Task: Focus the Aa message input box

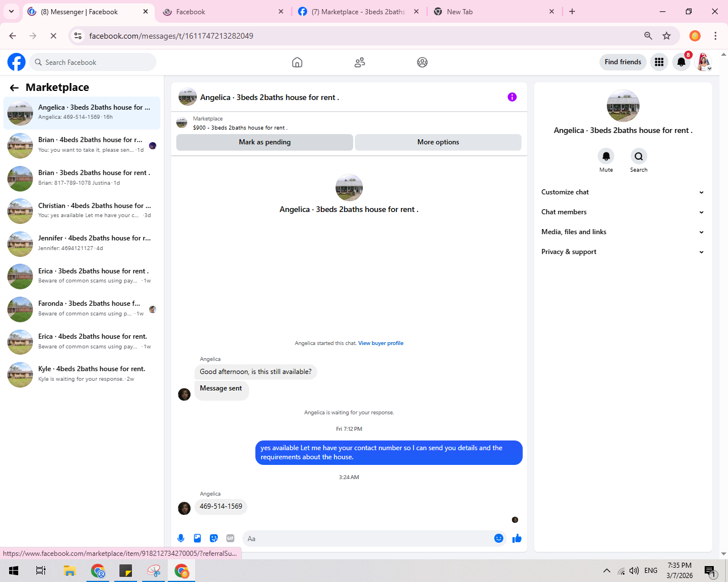Action: click(367, 539)
